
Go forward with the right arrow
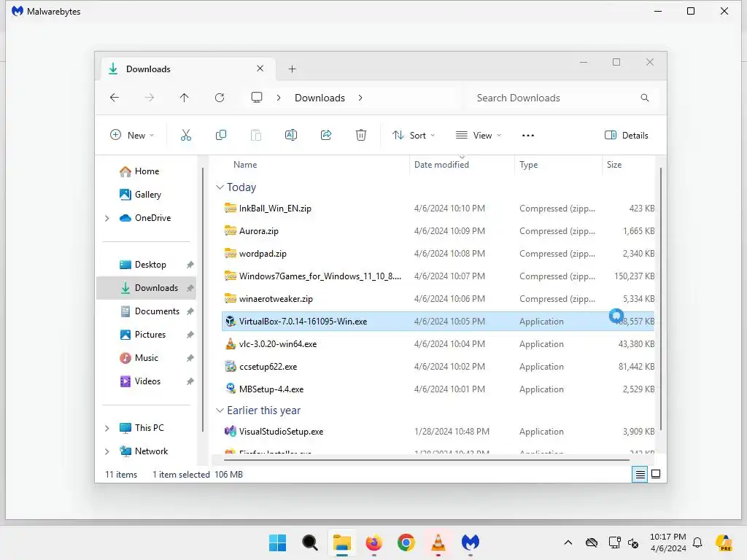coord(150,98)
